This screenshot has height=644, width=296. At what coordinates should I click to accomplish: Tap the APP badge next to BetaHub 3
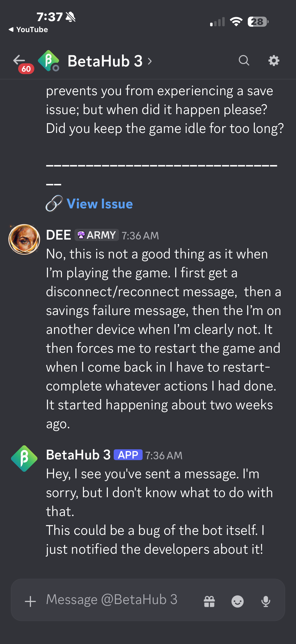pyautogui.click(x=128, y=455)
